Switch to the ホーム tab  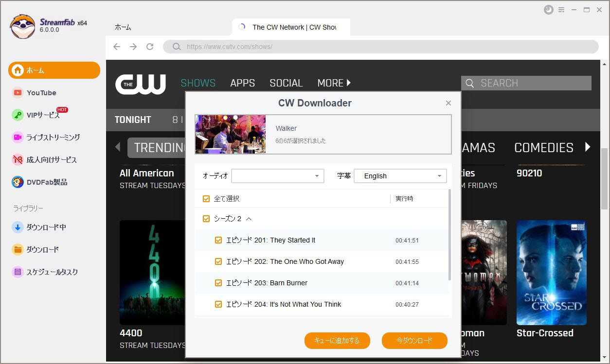coord(123,27)
